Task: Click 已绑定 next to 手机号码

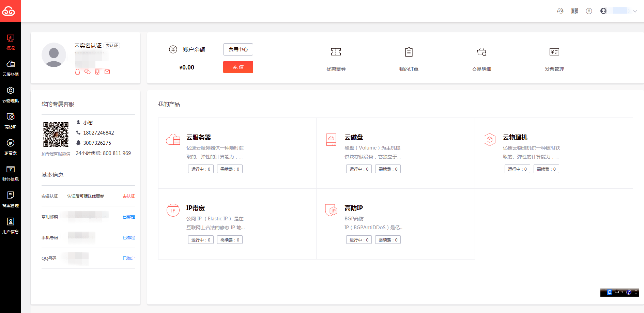Action: point(128,238)
